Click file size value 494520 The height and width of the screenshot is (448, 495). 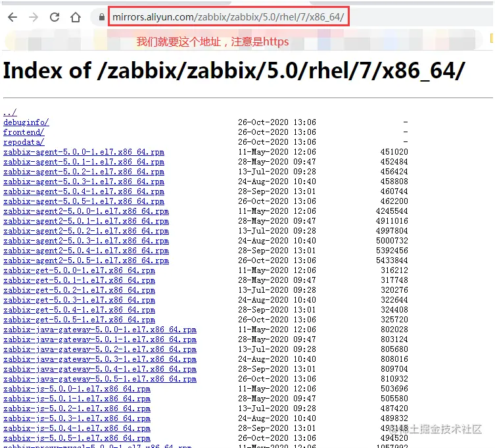point(394,438)
